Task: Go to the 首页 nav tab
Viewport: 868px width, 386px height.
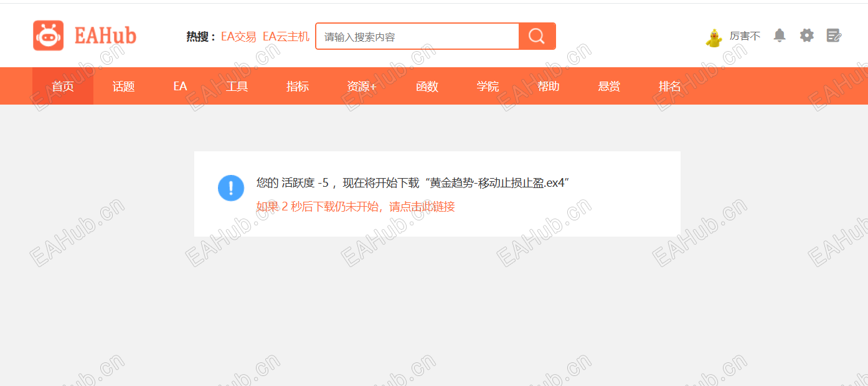Action: coord(63,86)
